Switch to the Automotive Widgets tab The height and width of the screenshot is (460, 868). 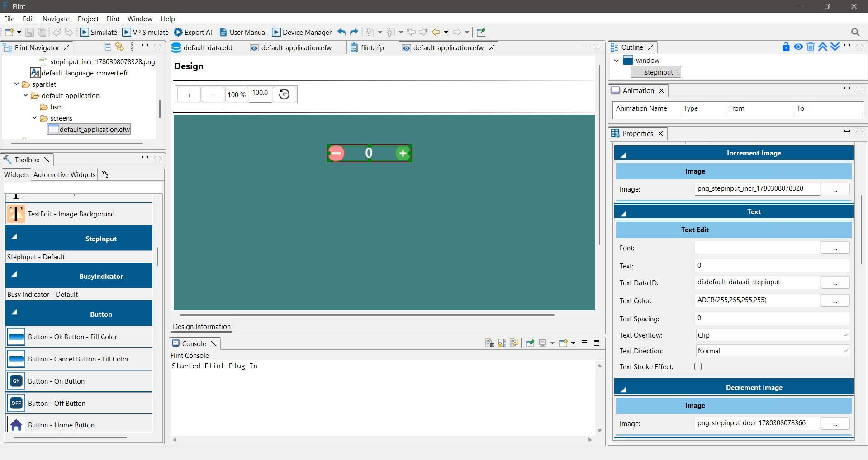point(65,174)
